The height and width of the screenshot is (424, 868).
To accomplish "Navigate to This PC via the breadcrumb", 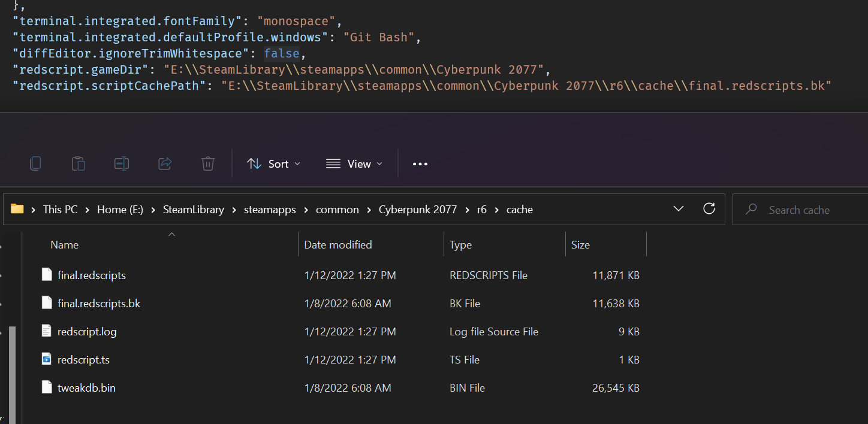I will pyautogui.click(x=60, y=208).
